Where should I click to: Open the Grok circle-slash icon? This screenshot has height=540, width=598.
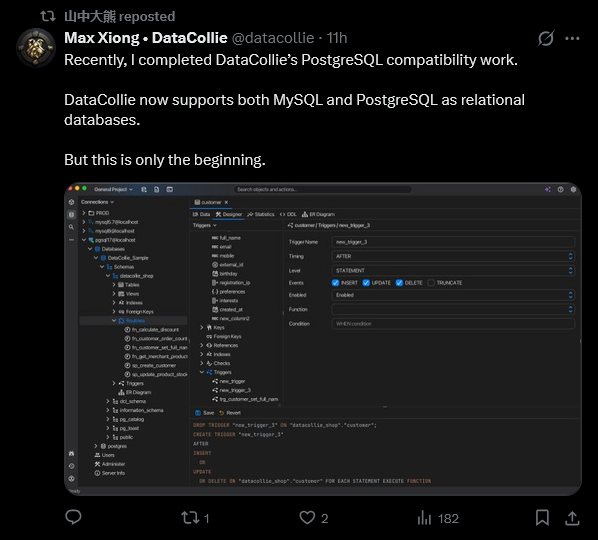tap(546, 38)
